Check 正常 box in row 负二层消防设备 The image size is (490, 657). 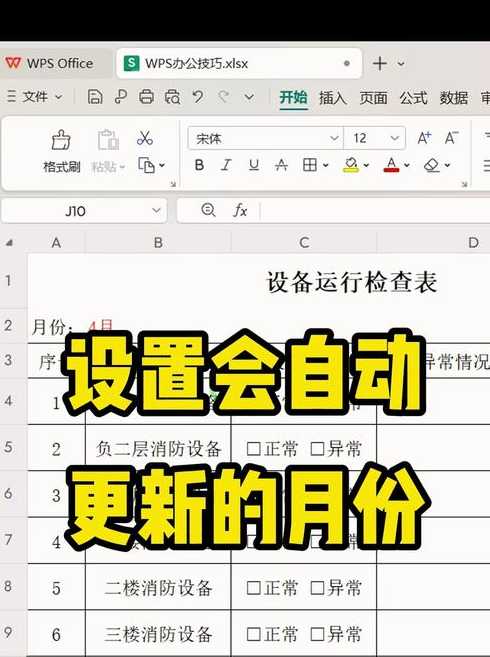pyautogui.click(x=253, y=449)
